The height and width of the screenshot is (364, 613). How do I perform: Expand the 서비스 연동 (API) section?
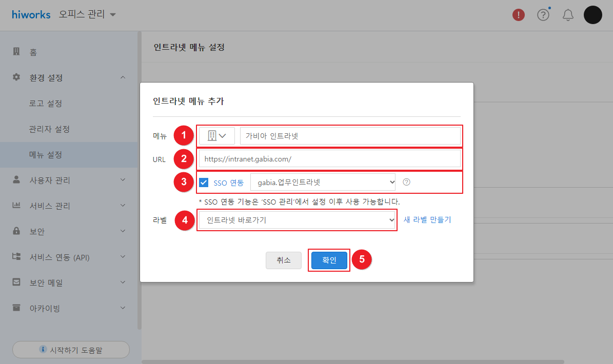point(123,257)
